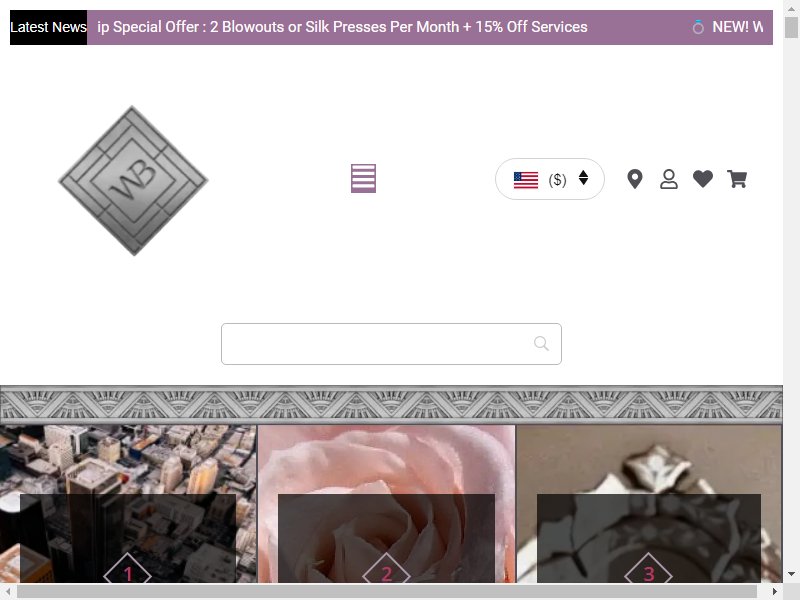Select the pink rose tile numbered 2
Image resolution: width=800 pixels, height=600 pixels.
point(386,504)
